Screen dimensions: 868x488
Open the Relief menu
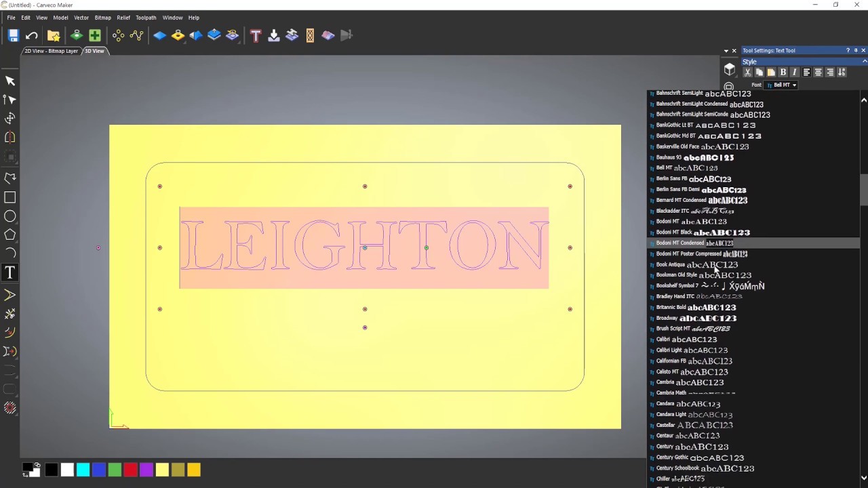tap(123, 18)
